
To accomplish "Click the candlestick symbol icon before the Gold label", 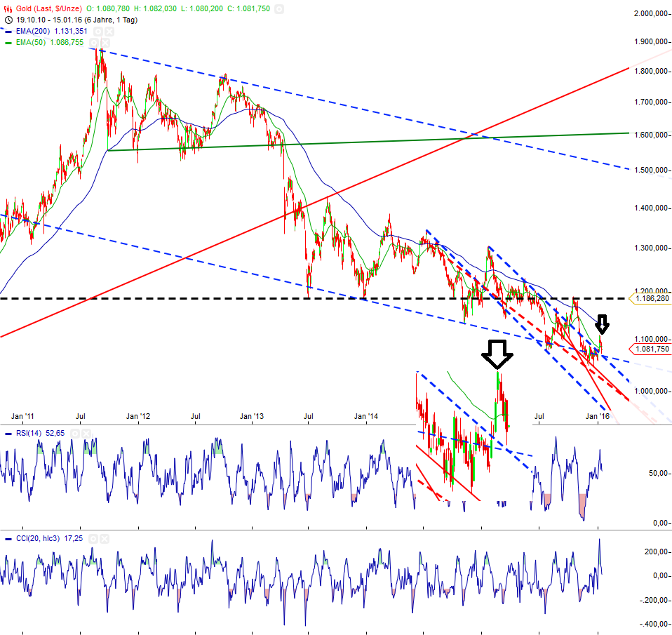I will pos(6,8).
